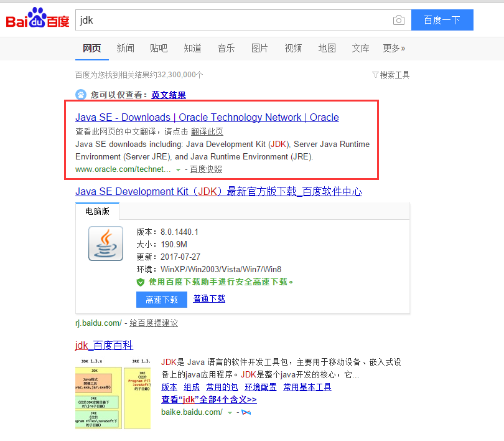Image resolution: width=504 pixels, height=441 pixels.
Task: Click update date 2017-07-27
Action: (180, 257)
